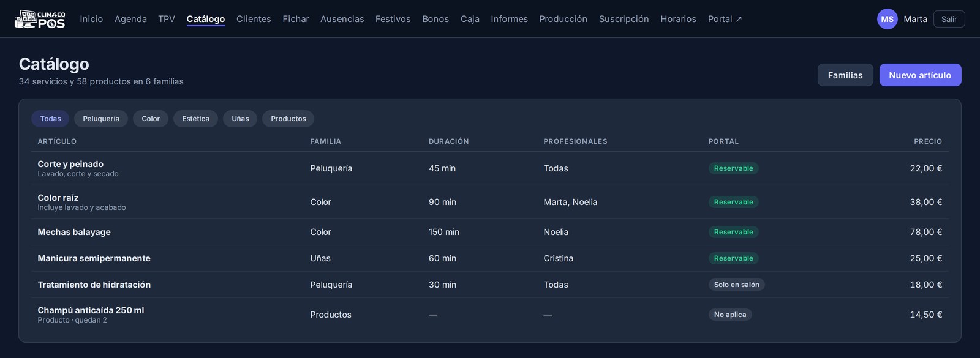The height and width of the screenshot is (358, 980).
Task: Go to Producción page
Action: click(x=563, y=19)
